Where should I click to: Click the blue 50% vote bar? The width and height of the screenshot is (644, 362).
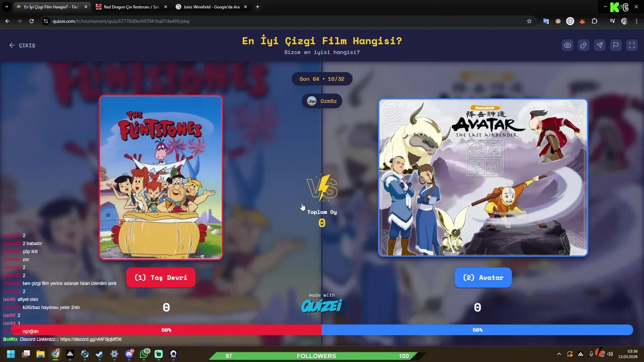[x=477, y=330]
